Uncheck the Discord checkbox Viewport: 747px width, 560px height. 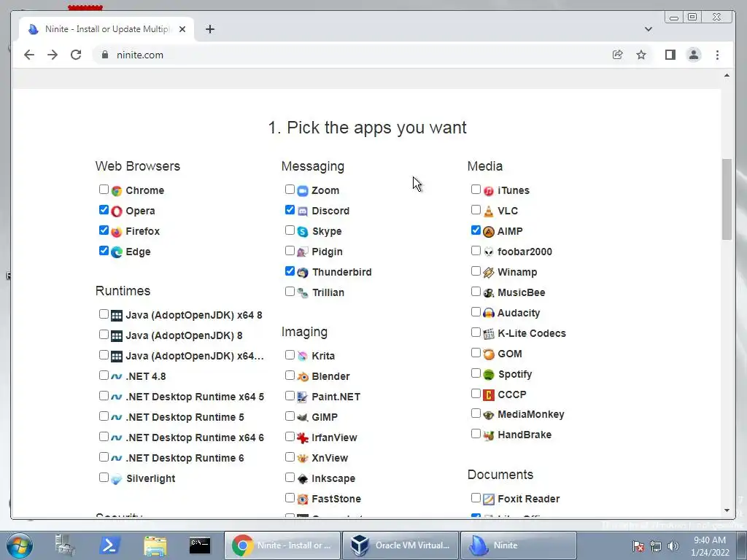[290, 210]
